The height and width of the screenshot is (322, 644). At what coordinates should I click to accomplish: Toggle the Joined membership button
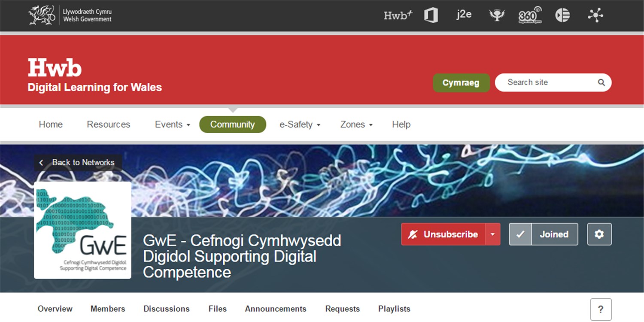[544, 234]
